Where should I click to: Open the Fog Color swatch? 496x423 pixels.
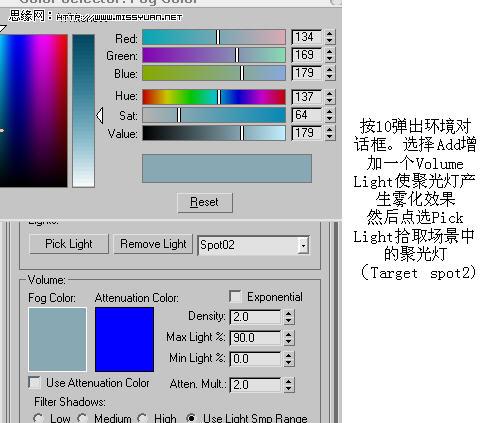(x=57, y=339)
